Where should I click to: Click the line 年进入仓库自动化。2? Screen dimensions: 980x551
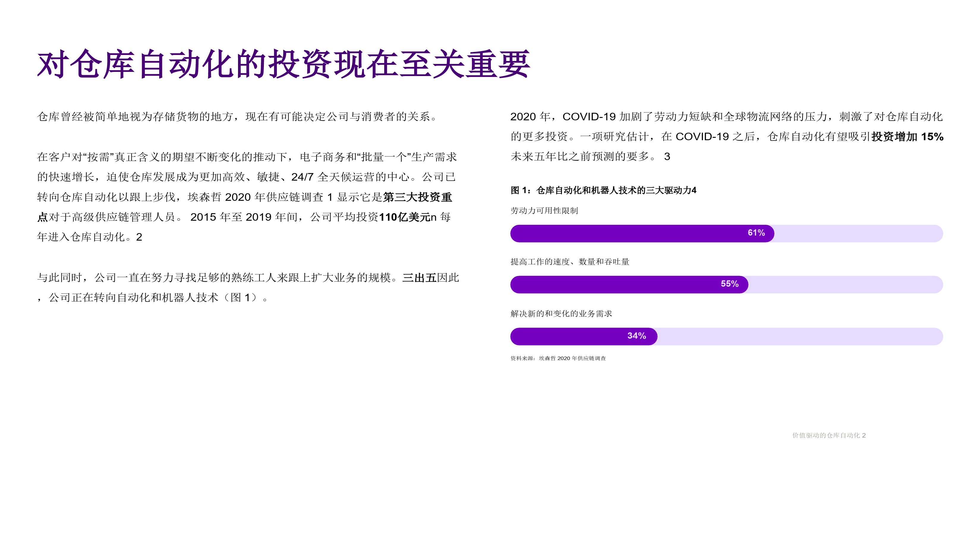(x=89, y=237)
